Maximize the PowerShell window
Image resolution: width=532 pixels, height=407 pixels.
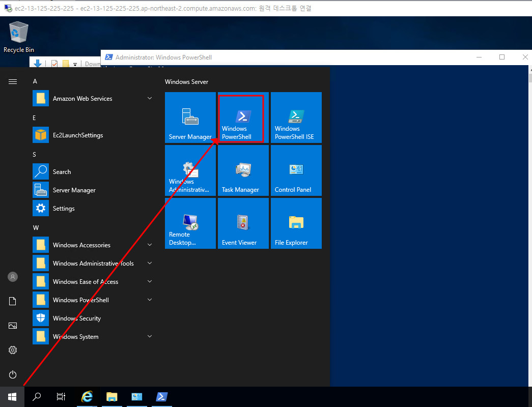pyautogui.click(x=502, y=57)
